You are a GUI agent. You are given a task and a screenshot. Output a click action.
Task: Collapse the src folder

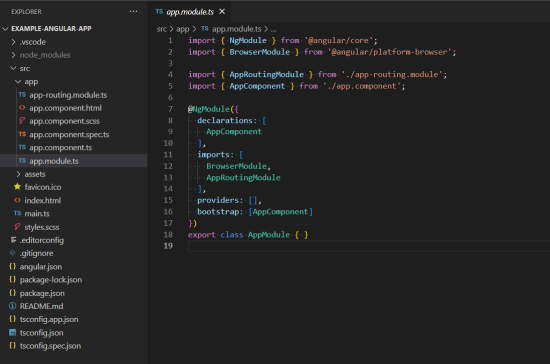pyautogui.click(x=13, y=68)
